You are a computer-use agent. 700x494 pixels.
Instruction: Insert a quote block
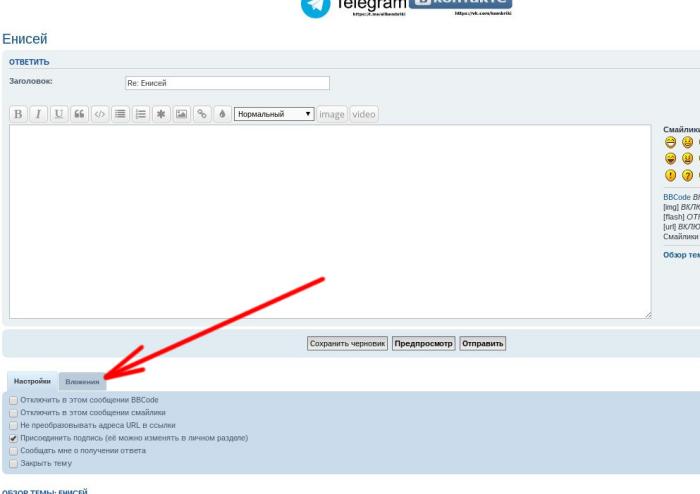tap(80, 114)
